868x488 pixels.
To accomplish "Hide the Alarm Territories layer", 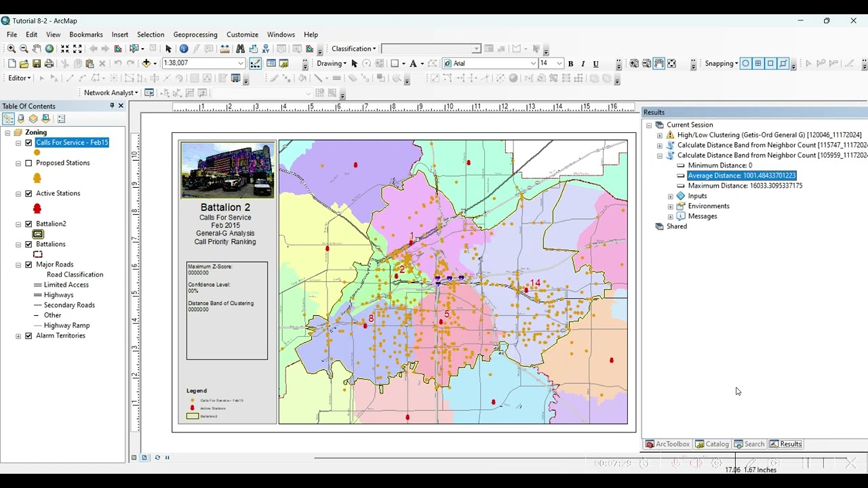I will [x=28, y=336].
